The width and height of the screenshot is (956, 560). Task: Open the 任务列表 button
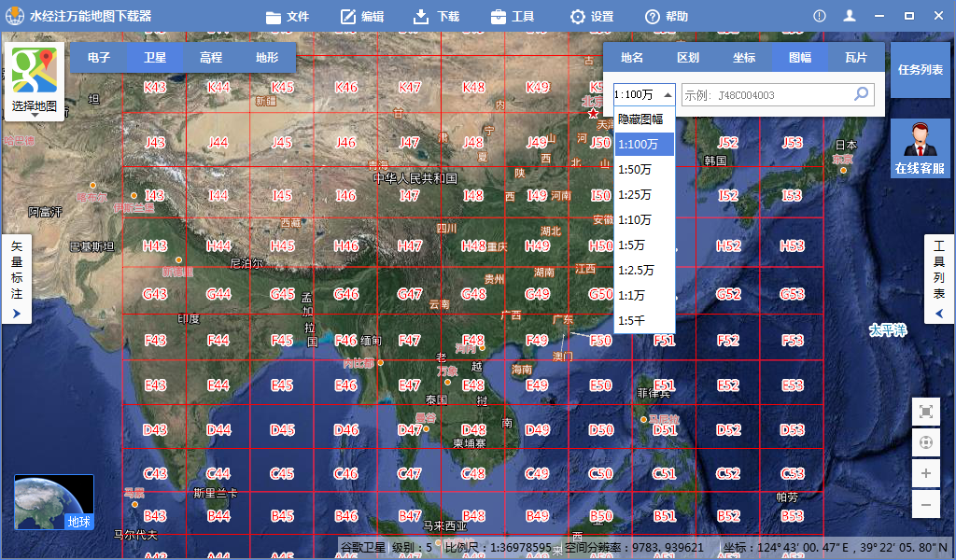920,69
